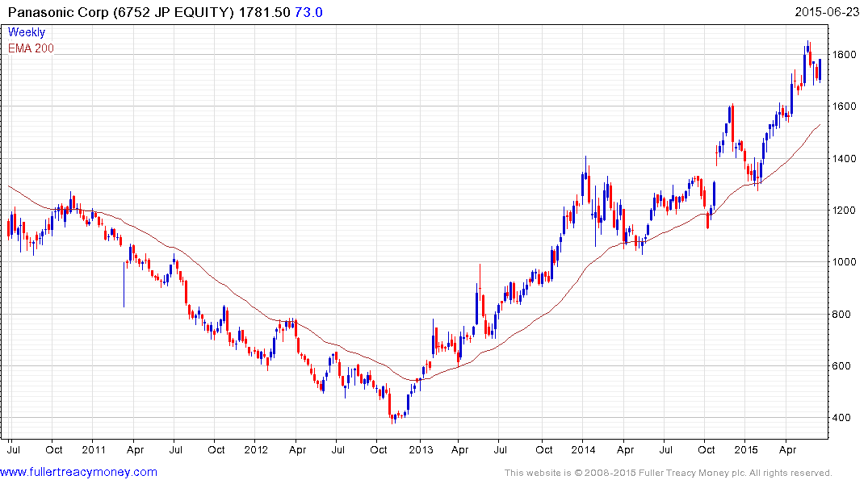Select the 2011 marker on time axis
The image size is (868, 484).
click(94, 448)
